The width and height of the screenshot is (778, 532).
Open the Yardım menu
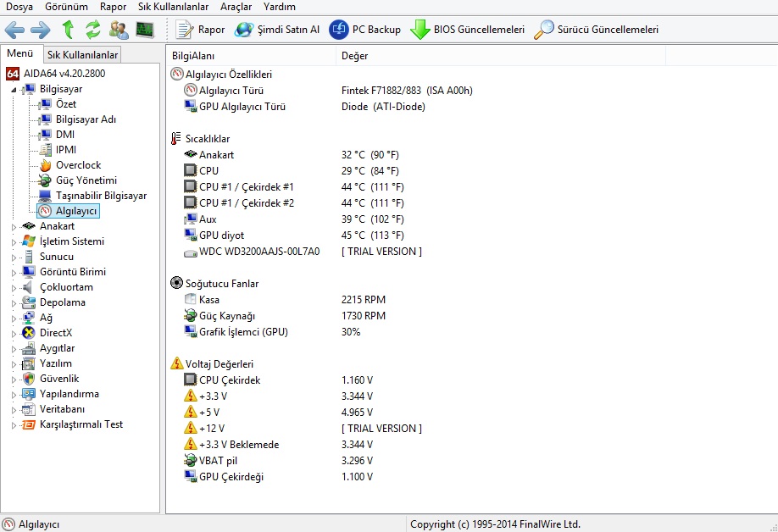click(x=280, y=7)
